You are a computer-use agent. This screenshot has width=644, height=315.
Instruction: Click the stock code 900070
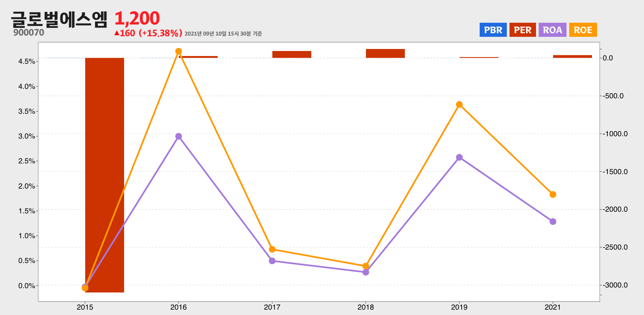pos(29,33)
